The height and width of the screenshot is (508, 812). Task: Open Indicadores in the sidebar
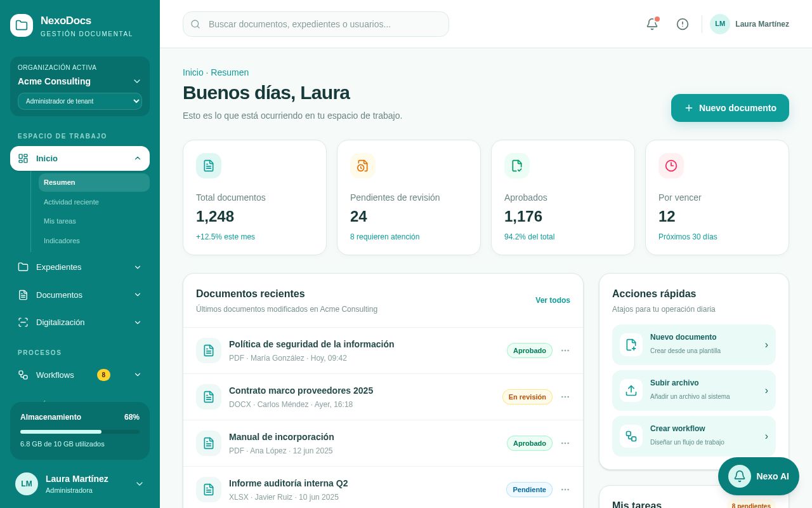[94, 241]
